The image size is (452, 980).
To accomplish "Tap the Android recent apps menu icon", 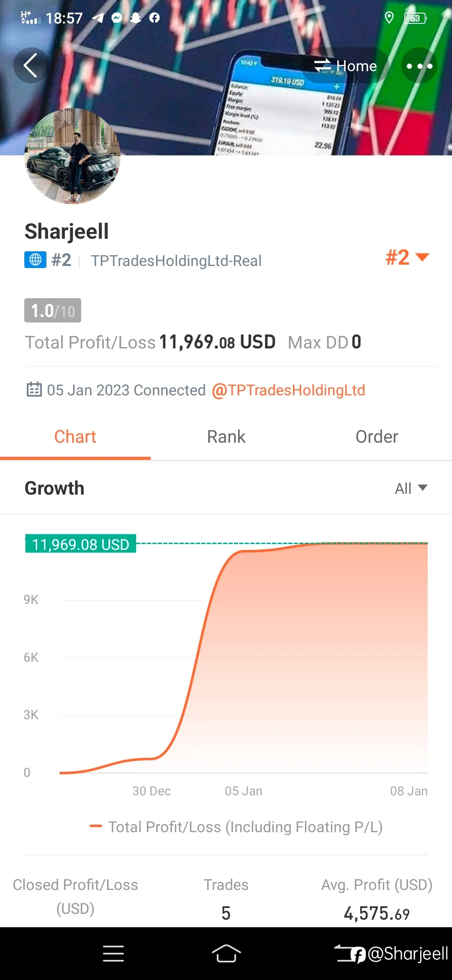I will 113,954.
